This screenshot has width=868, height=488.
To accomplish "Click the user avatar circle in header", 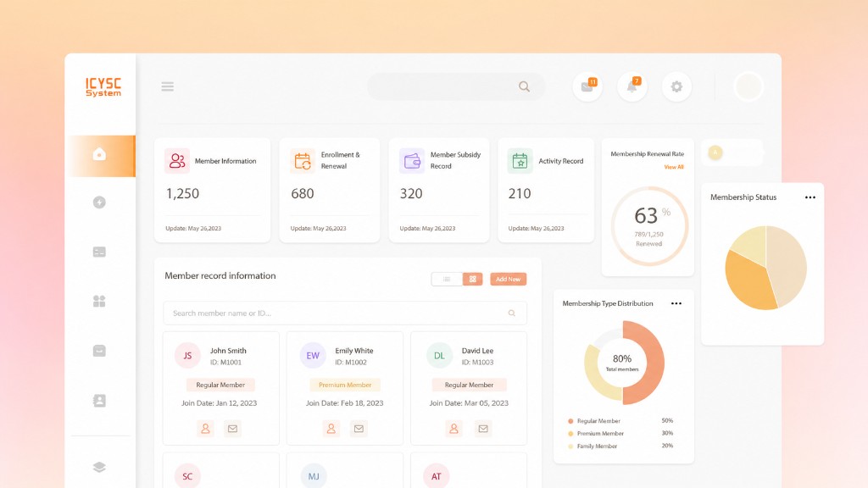I will (x=748, y=86).
